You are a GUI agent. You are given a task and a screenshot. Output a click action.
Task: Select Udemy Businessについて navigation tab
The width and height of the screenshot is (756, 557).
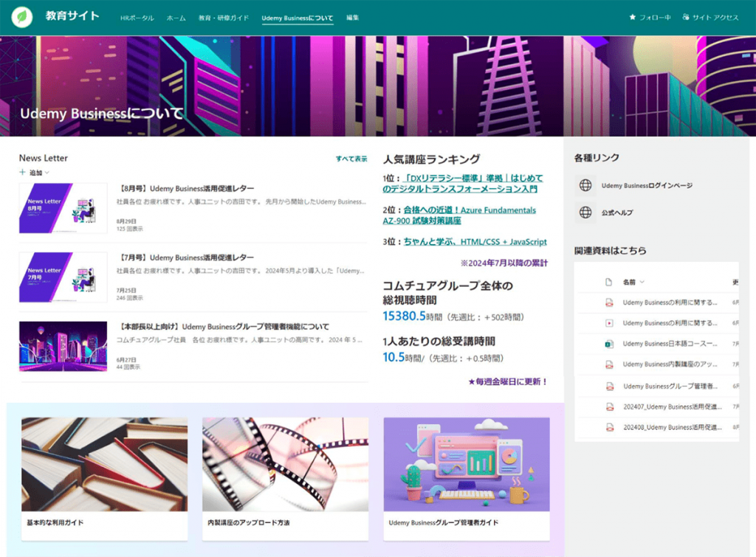(x=298, y=18)
